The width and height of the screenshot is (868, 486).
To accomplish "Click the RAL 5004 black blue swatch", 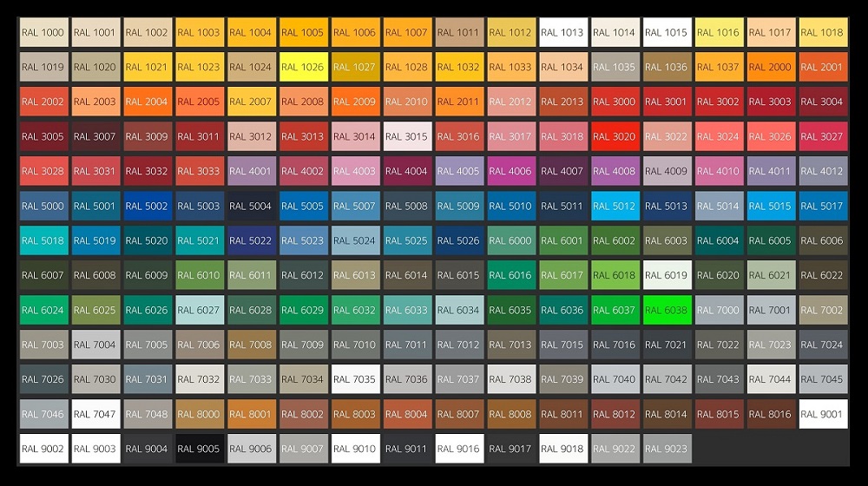I will pyautogui.click(x=252, y=206).
